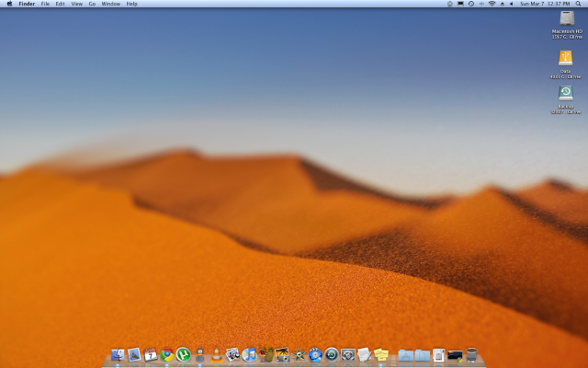Open Spotlight search magnifier in menu bar
The image size is (588, 368).
[578, 4]
